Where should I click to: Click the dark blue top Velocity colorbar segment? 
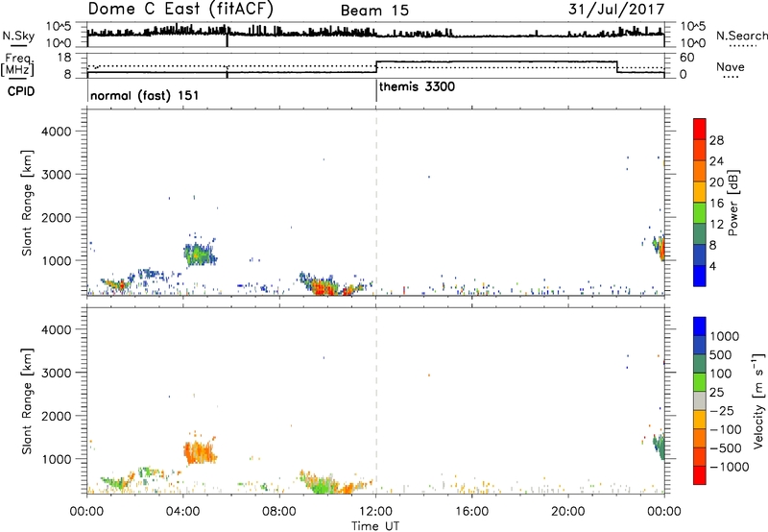click(700, 326)
